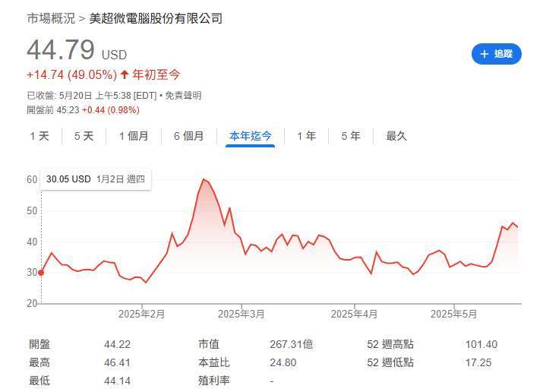
Task: Click the 本益比 label
Action: click(x=214, y=362)
